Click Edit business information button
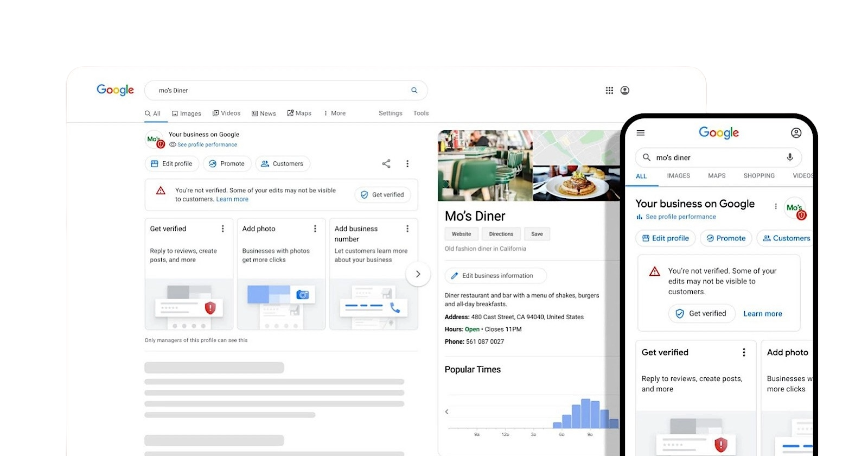 [x=496, y=276]
